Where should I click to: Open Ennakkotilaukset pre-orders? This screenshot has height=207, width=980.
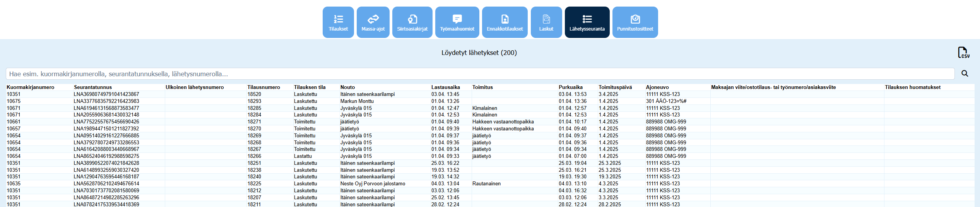[505, 22]
